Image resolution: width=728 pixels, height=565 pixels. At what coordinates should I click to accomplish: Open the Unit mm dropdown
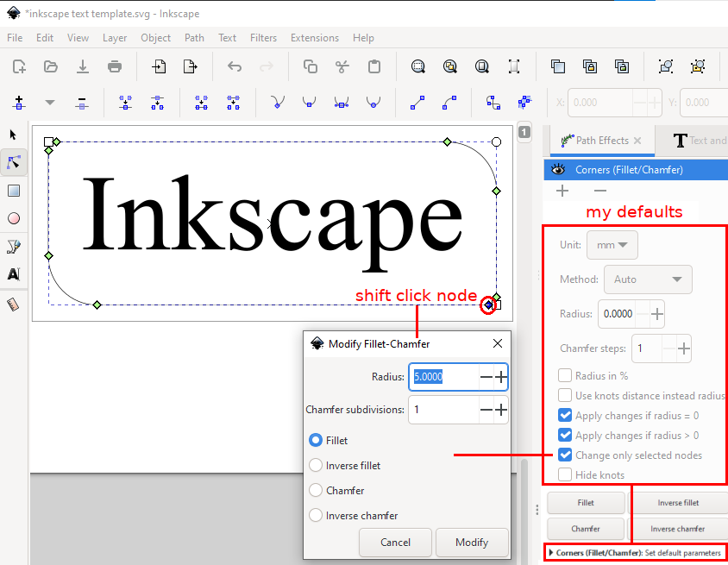(x=612, y=245)
